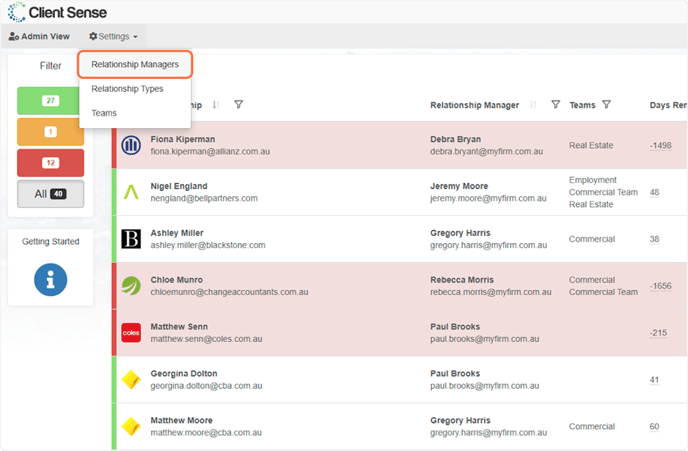The height and width of the screenshot is (451, 688).
Task: Click email nengland@bellpartners.com
Action: 204,198
